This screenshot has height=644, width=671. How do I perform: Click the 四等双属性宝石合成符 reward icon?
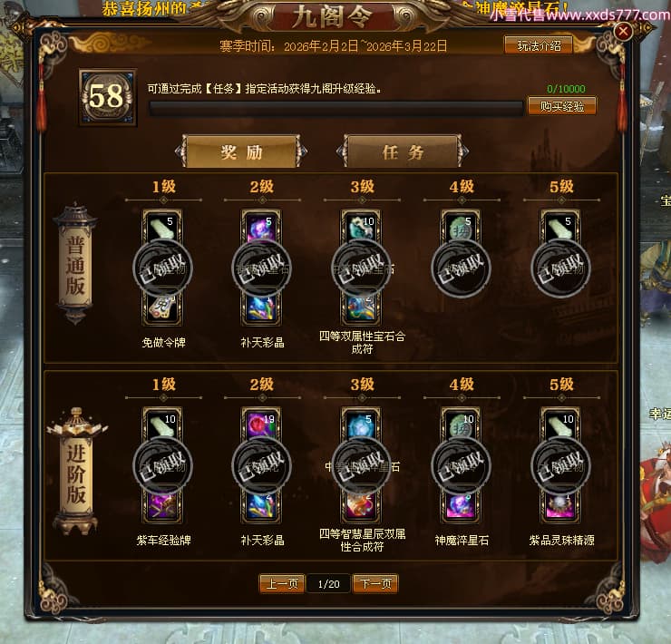pos(361,309)
